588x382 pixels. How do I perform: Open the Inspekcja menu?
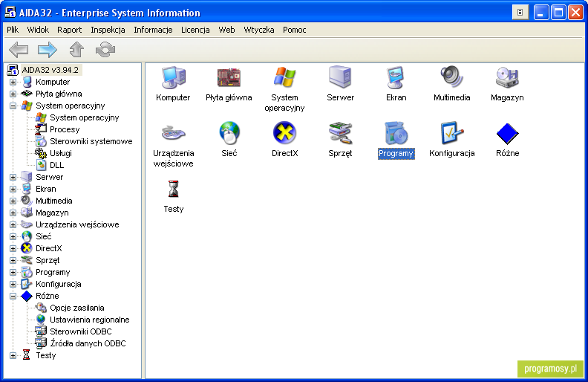click(x=108, y=30)
